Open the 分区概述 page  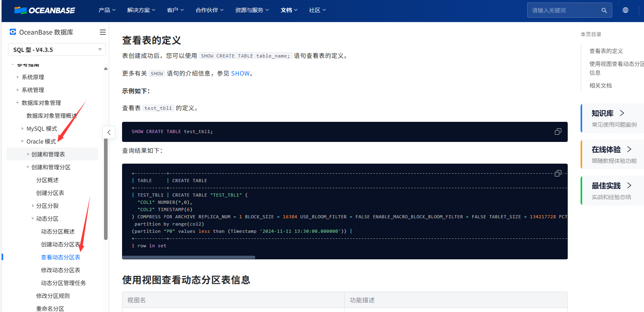47,180
